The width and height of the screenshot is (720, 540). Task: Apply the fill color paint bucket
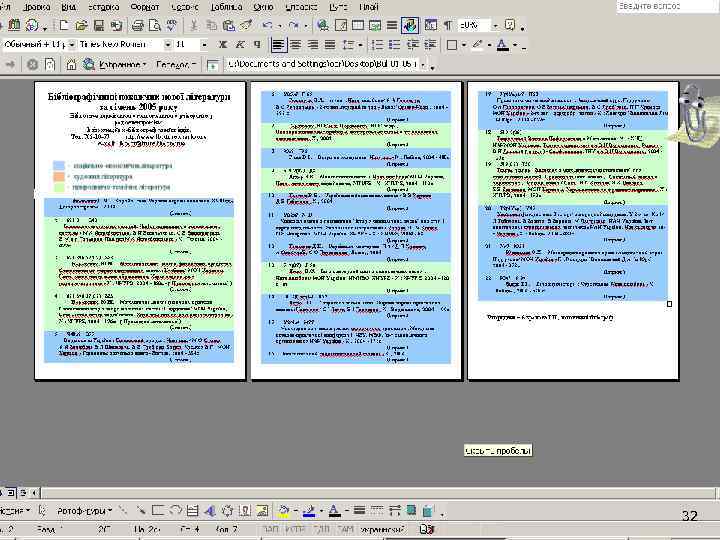(x=284, y=511)
